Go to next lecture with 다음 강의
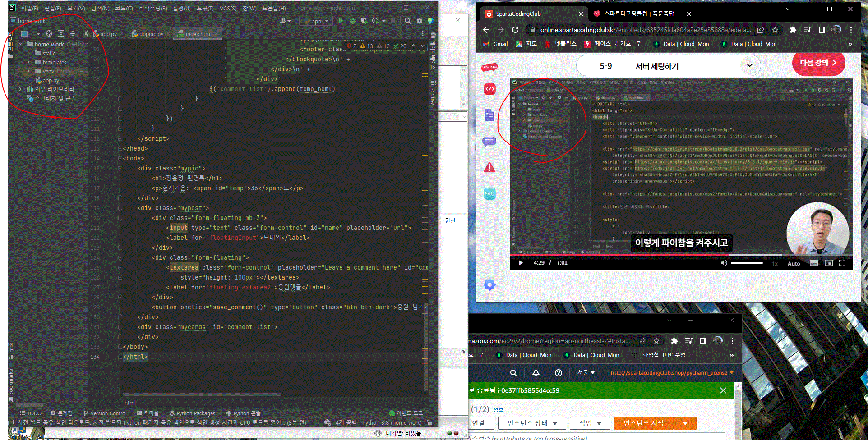This screenshot has height=440, width=868. pyautogui.click(x=818, y=63)
